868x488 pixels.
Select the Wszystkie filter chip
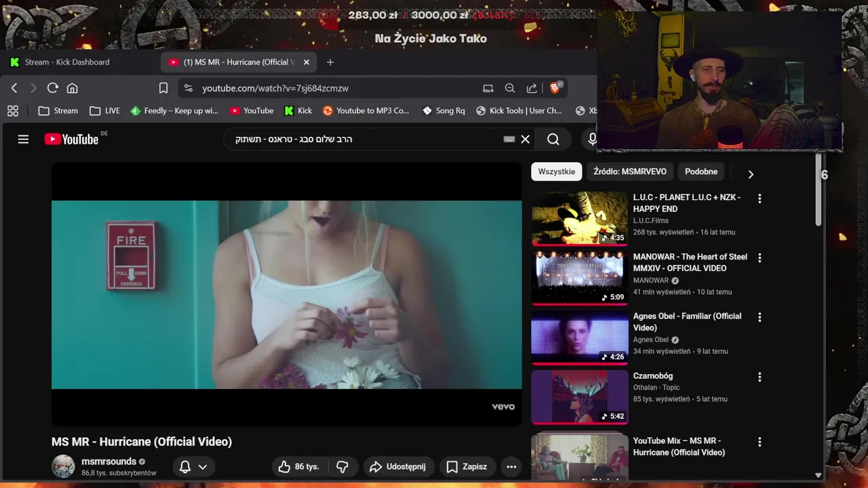pos(557,171)
